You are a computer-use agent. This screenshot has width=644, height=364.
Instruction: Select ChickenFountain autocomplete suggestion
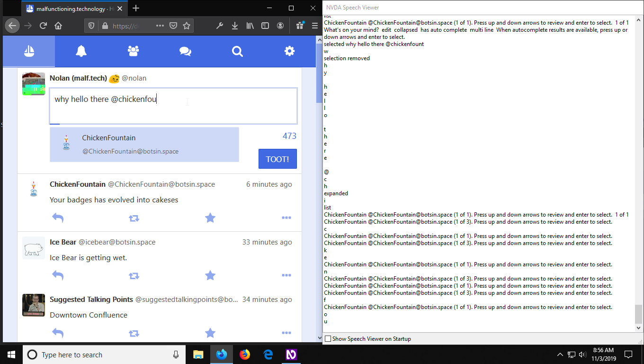(144, 145)
